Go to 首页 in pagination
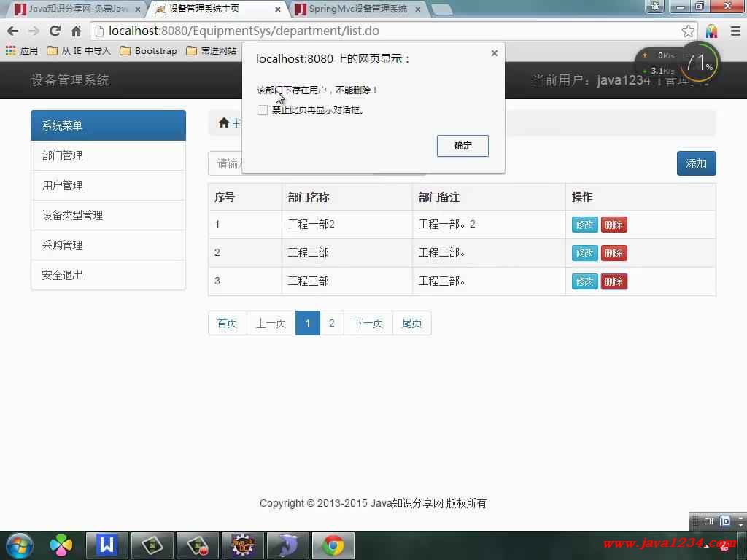The height and width of the screenshot is (560, 747). 228,323
